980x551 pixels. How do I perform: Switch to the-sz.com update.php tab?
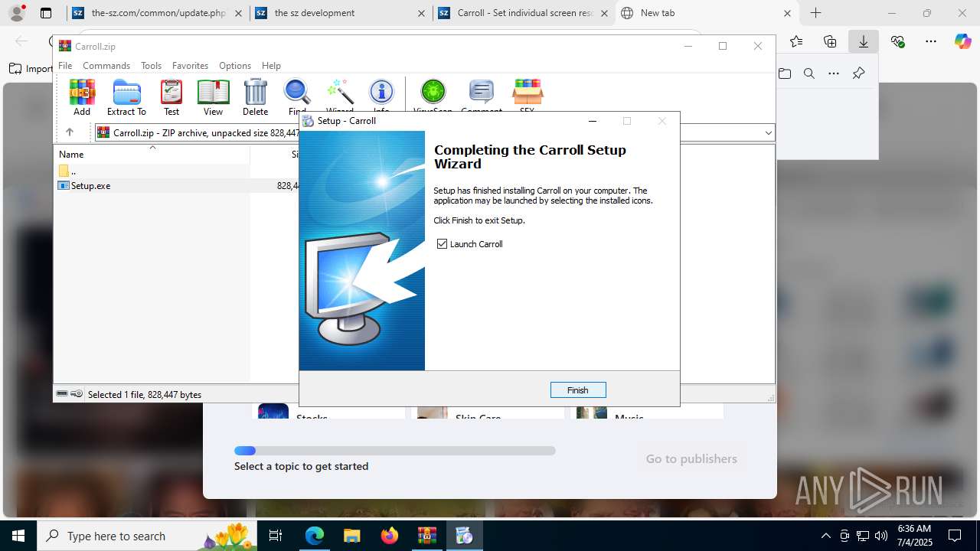click(x=157, y=13)
